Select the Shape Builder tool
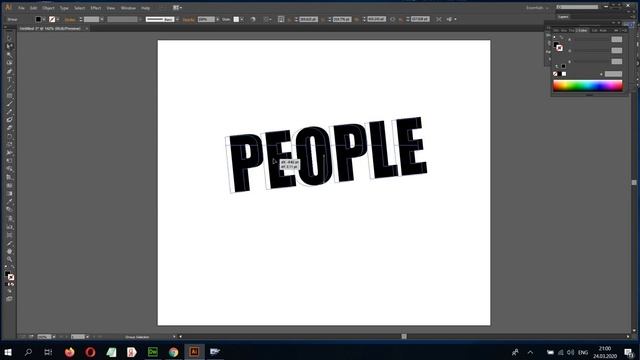 pyautogui.click(x=9, y=169)
